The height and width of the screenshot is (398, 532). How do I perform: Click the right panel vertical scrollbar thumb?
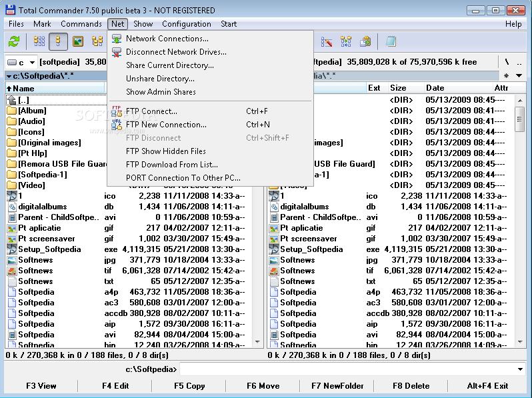pos(520,119)
